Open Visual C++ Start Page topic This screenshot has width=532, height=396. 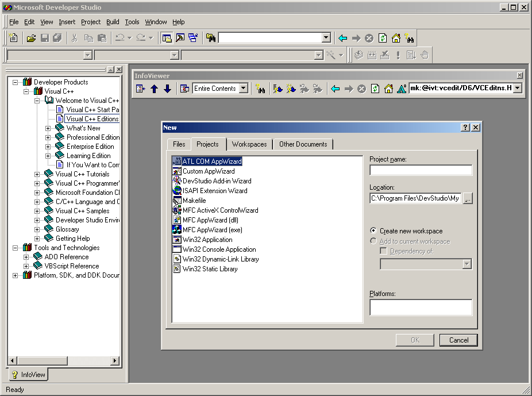[x=92, y=110]
